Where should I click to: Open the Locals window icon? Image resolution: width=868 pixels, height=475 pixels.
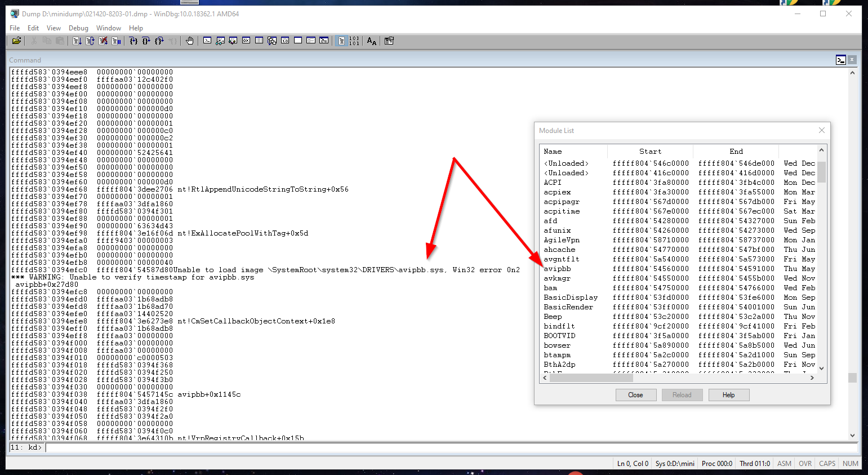coord(233,41)
